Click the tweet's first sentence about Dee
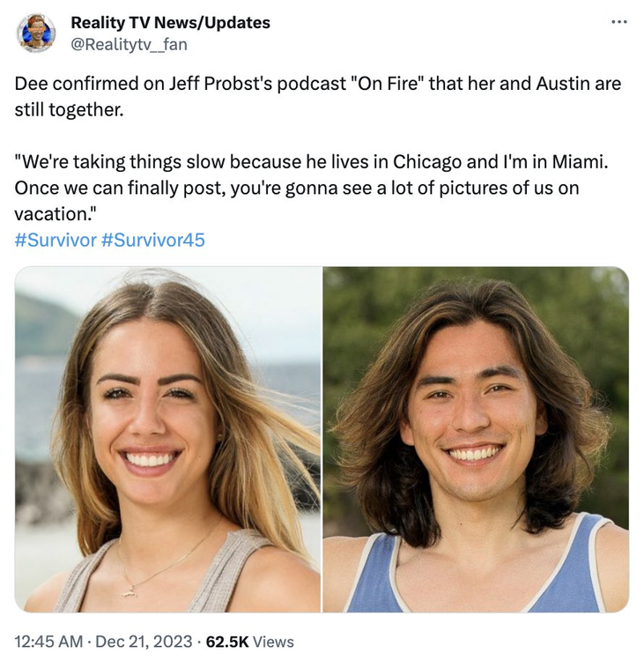The width and height of the screenshot is (644, 661). [x=318, y=97]
